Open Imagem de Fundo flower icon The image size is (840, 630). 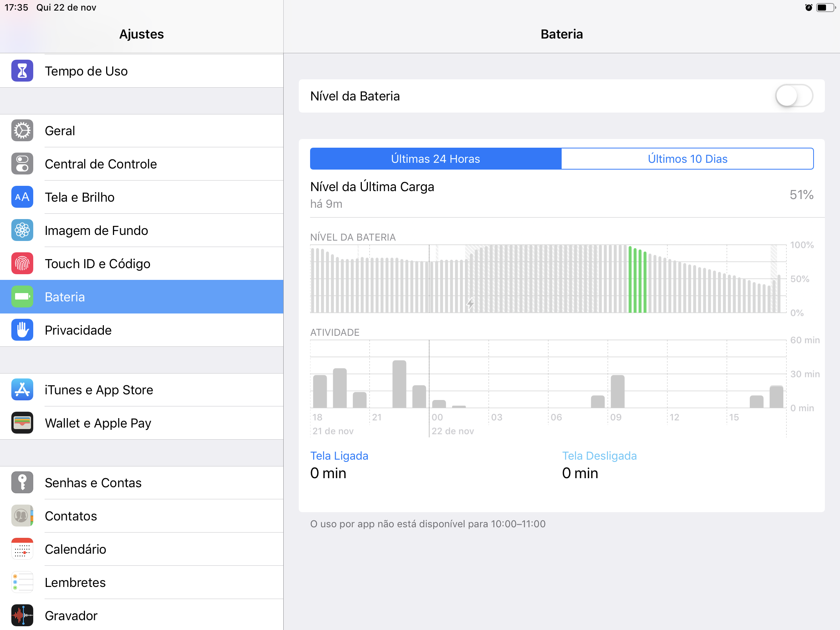(22, 230)
